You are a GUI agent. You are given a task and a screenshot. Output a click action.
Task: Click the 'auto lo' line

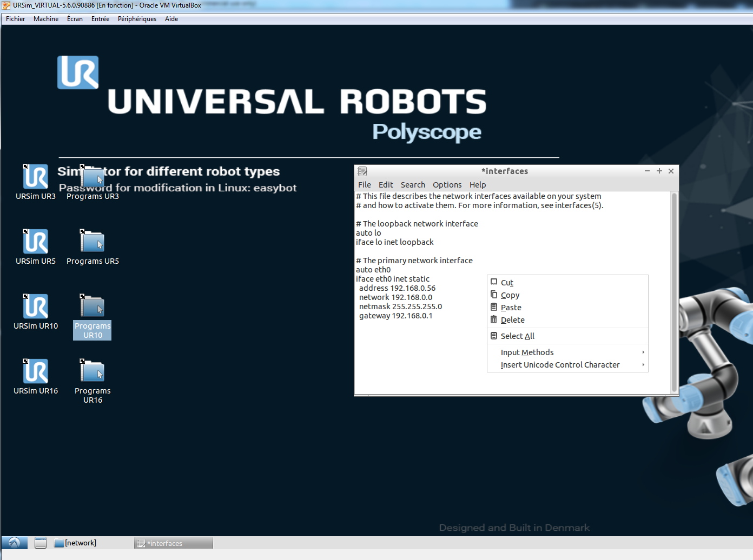(x=368, y=233)
